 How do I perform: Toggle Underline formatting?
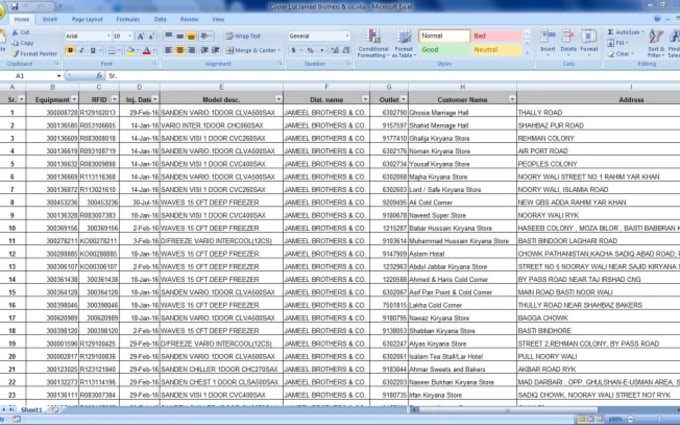click(92, 51)
